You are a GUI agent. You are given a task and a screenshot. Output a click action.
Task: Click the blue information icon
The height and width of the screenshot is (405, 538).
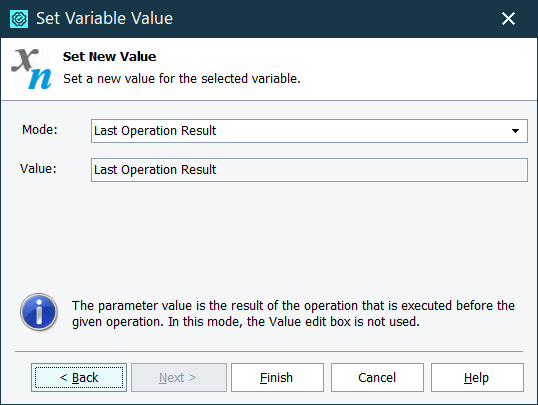[x=39, y=312]
